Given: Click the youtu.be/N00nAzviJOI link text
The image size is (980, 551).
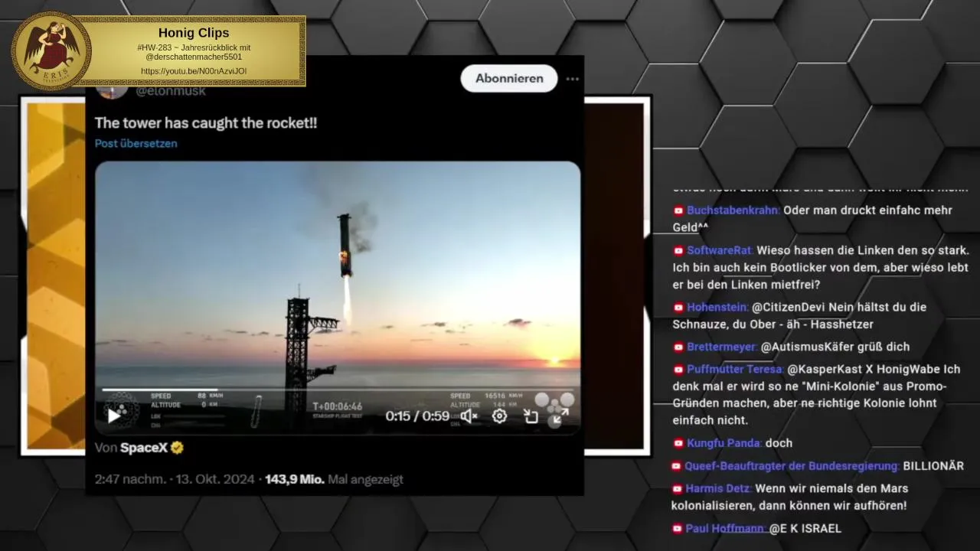Looking at the screenshot, I should pyautogui.click(x=194, y=71).
